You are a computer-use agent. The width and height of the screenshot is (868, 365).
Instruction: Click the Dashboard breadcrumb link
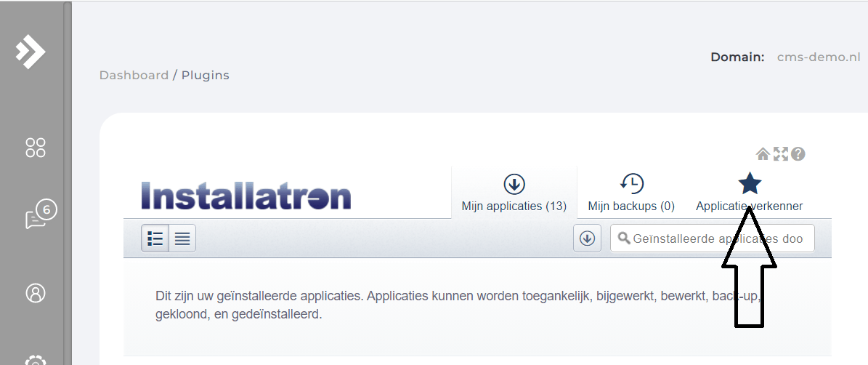click(x=134, y=76)
